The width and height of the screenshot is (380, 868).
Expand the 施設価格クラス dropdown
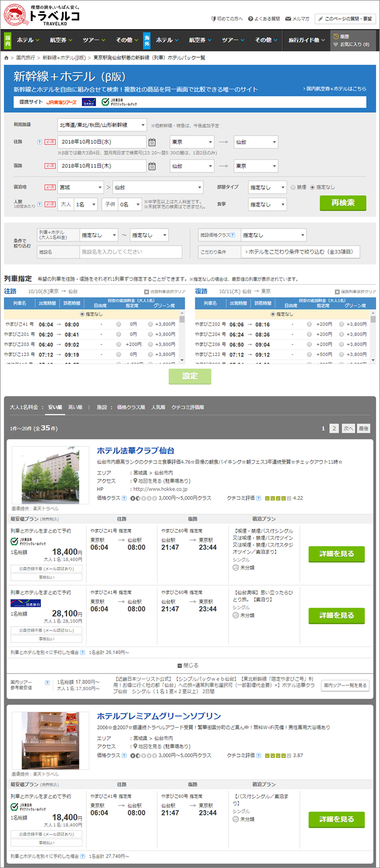[273, 235]
